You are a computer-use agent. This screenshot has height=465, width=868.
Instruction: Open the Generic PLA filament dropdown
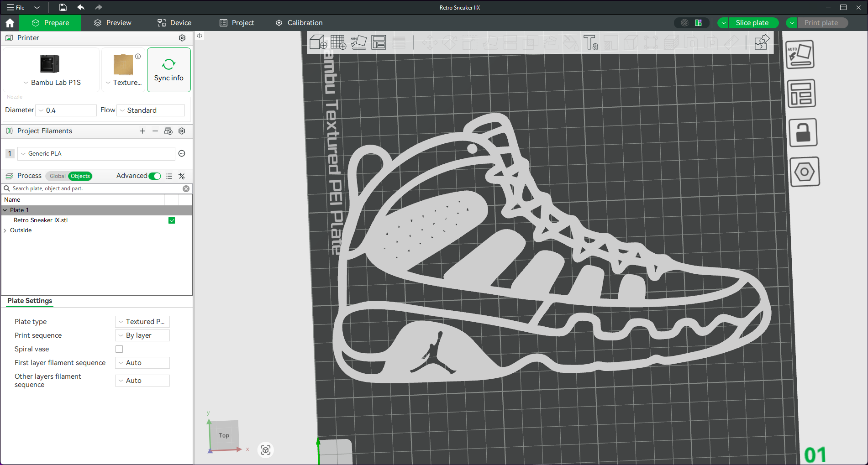point(96,154)
